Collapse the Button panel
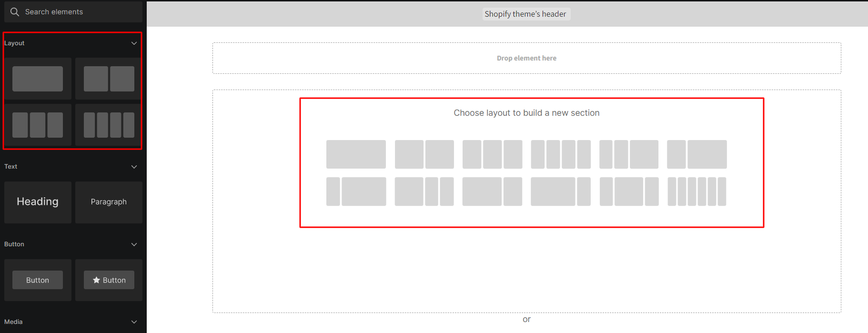Viewport: 868px width, 333px height. pos(134,244)
